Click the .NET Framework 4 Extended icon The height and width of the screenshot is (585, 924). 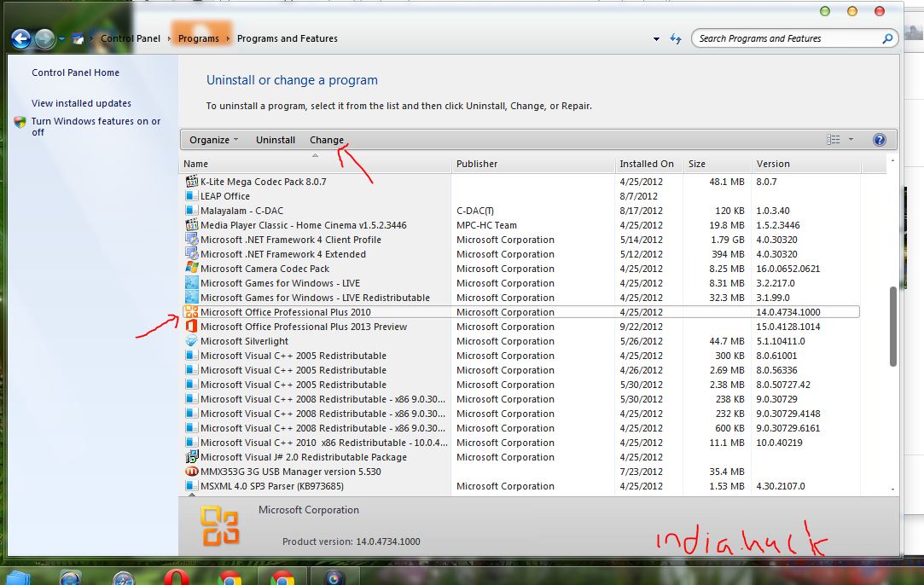coord(191,253)
